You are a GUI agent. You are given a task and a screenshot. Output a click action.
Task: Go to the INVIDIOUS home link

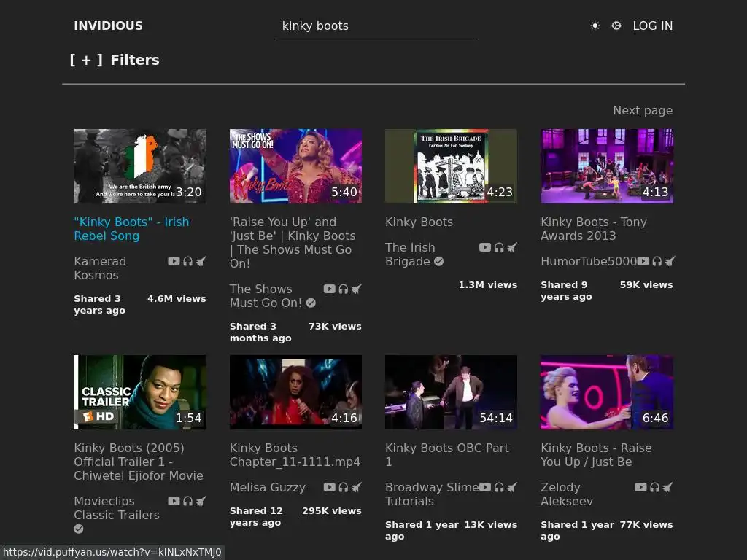click(108, 26)
